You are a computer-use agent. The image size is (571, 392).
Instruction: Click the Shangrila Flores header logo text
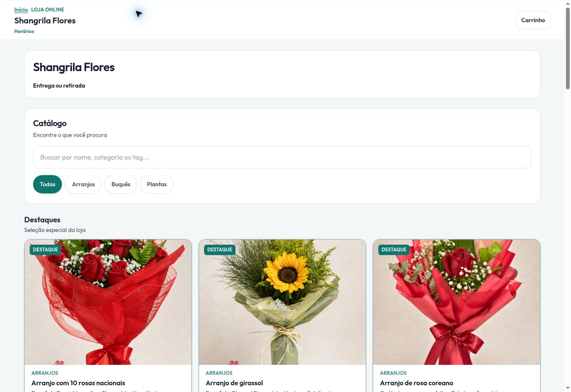point(45,21)
